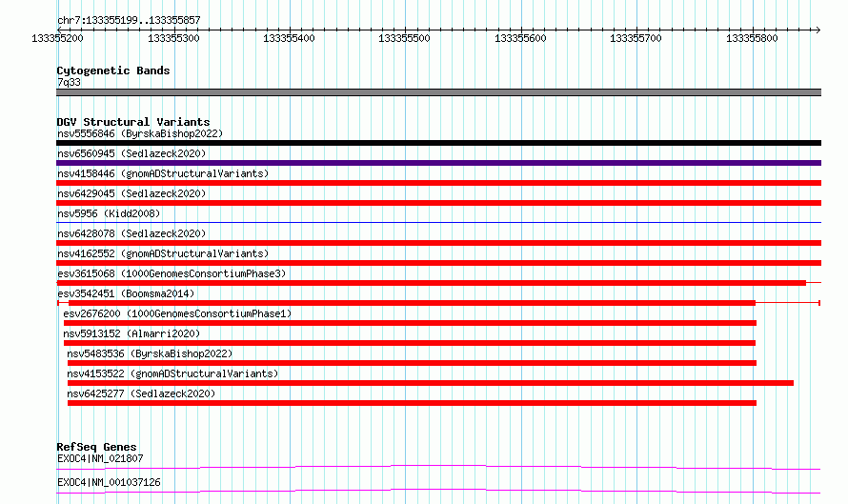Click the thin blue line of nsv5956
The image size is (848, 504).
coord(438,222)
